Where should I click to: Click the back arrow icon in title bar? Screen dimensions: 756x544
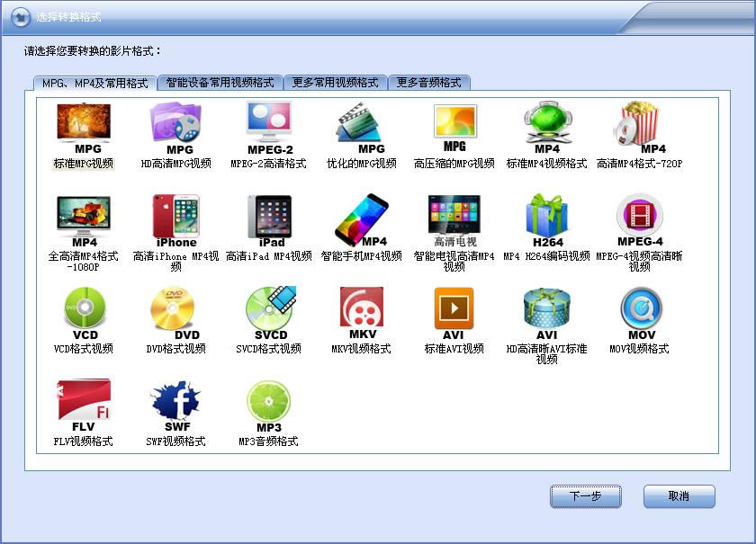20,17
